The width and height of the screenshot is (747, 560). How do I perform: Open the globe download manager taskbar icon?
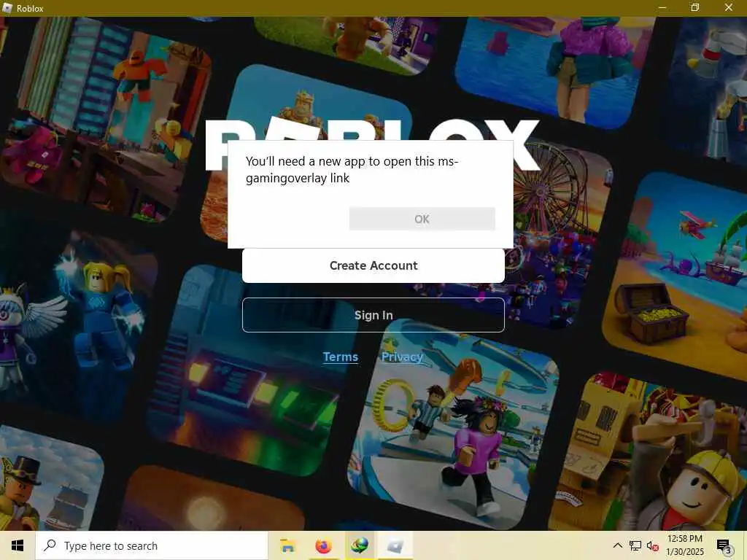tap(360, 545)
